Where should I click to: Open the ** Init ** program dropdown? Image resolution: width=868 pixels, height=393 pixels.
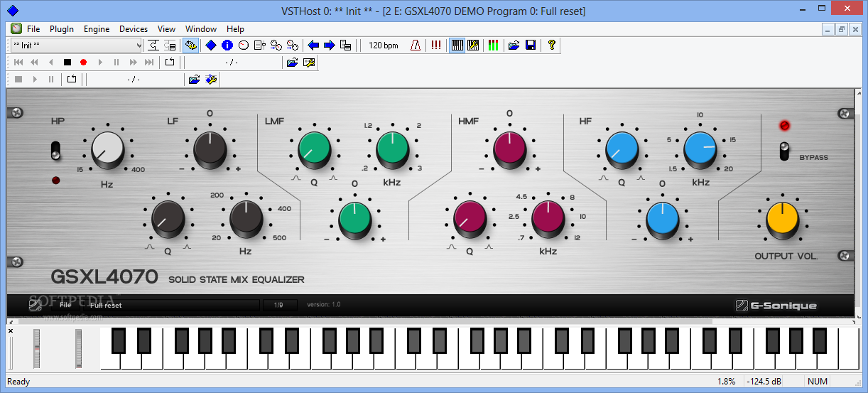[77, 45]
